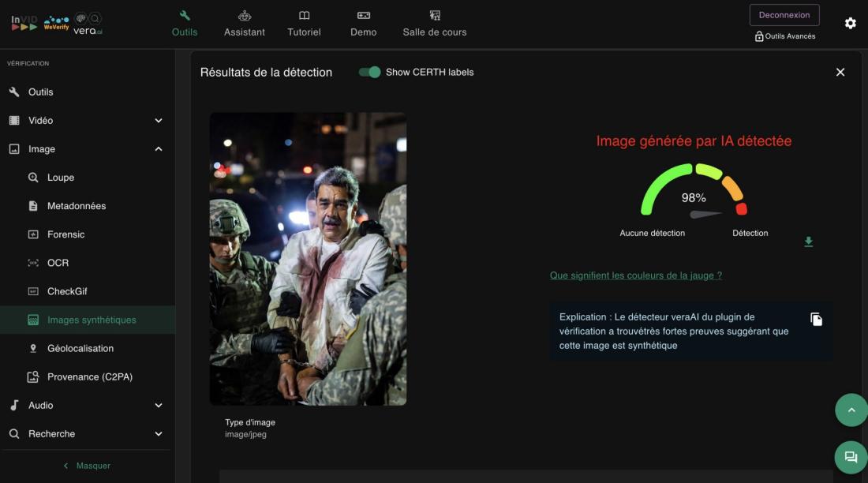Click the analyzed image thumbnail
Image resolution: width=868 pixels, height=483 pixels.
pyautogui.click(x=308, y=259)
